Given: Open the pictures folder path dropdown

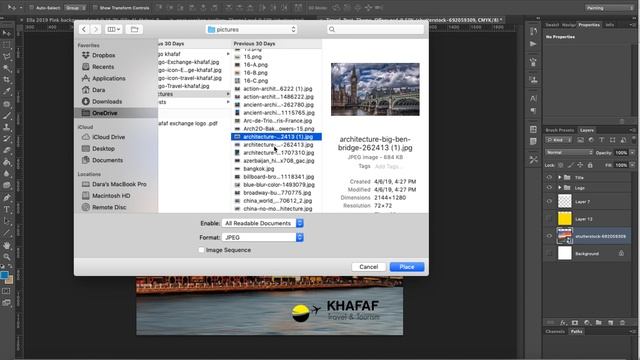Looking at the screenshot, I should tap(251, 29).
